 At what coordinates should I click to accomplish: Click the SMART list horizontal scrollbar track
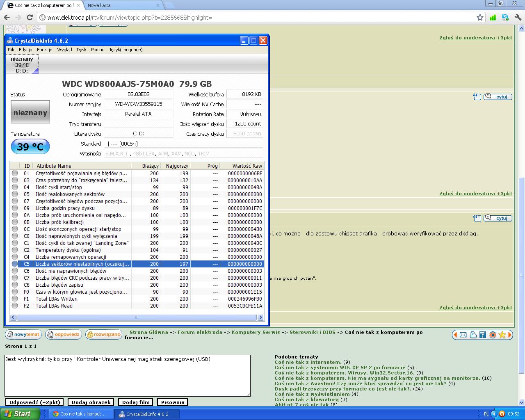pos(137,317)
